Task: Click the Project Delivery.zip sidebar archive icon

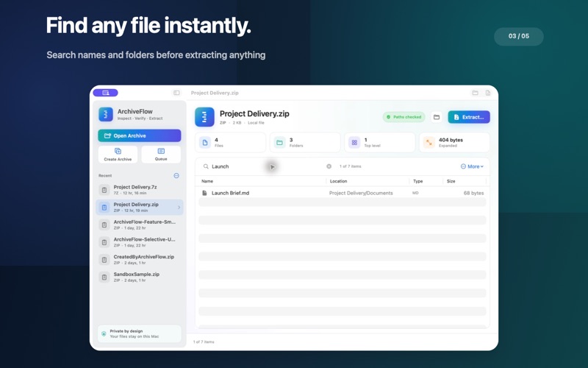Action: pos(104,208)
